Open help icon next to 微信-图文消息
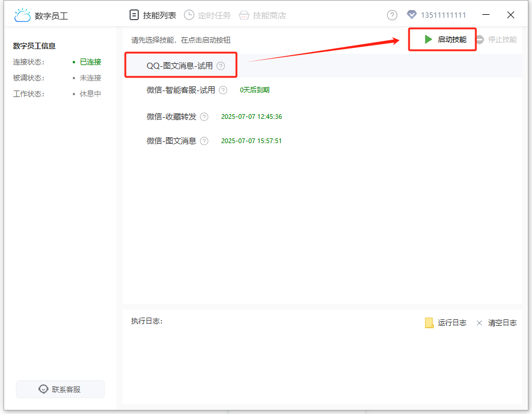532x414 pixels. click(204, 141)
